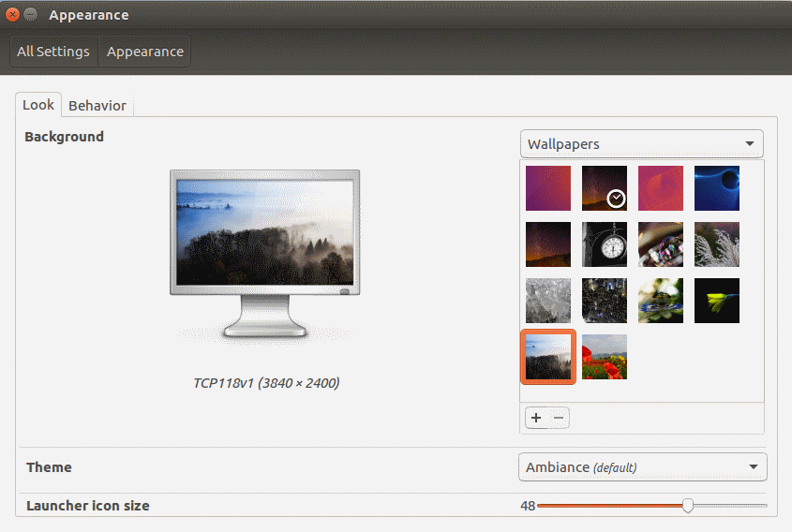Select the blue flower macro wallpaper
The image size is (792, 532).
coord(661,301)
